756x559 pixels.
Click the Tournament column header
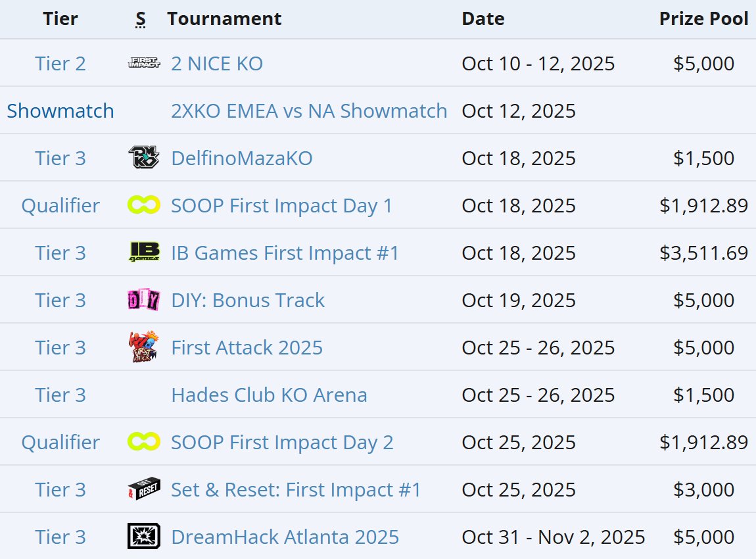click(x=224, y=19)
